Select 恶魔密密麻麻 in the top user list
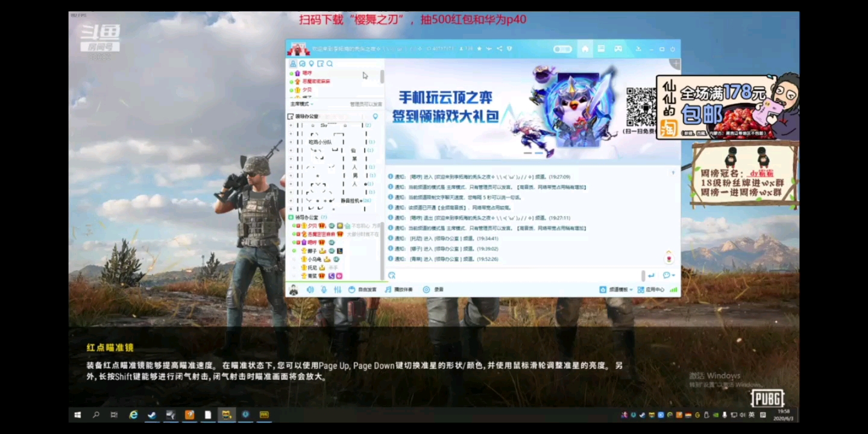 click(x=316, y=81)
